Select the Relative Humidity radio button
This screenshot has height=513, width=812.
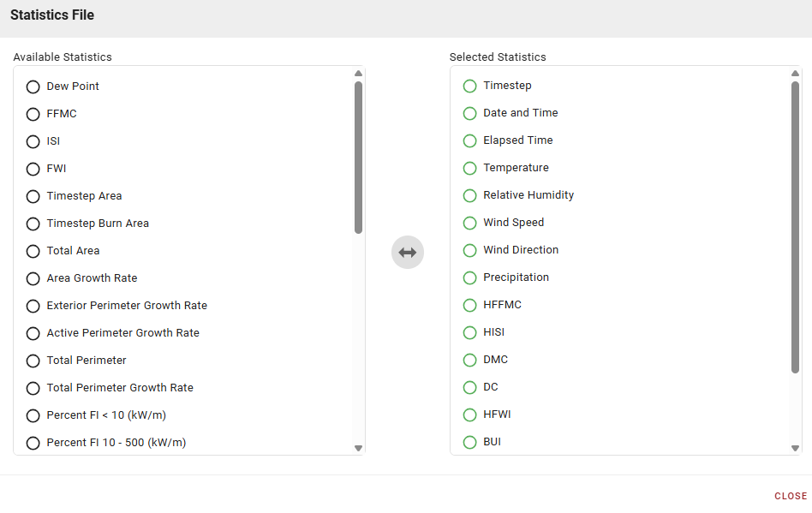pos(469,195)
